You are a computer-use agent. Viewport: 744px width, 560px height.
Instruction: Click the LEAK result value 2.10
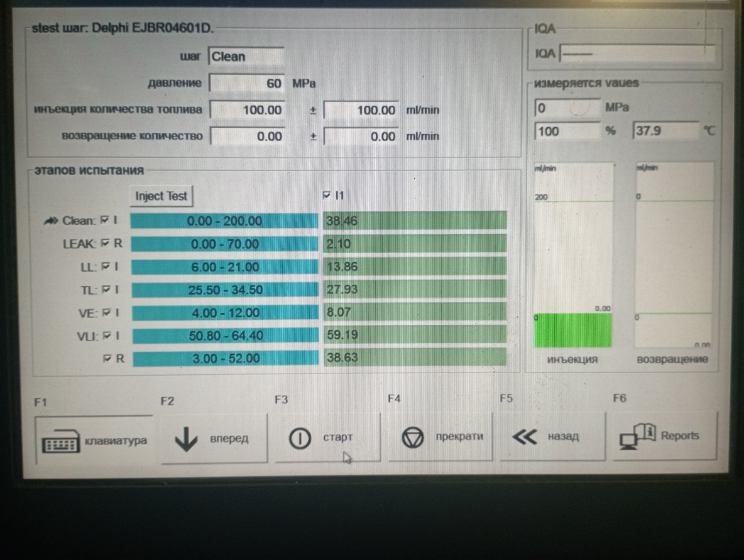[x=415, y=244]
